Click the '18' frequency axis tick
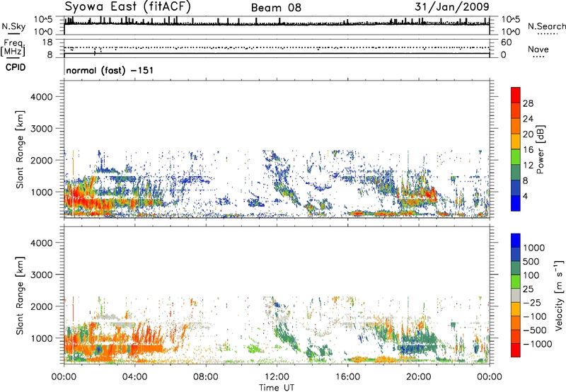The image size is (566, 392). tap(47, 42)
